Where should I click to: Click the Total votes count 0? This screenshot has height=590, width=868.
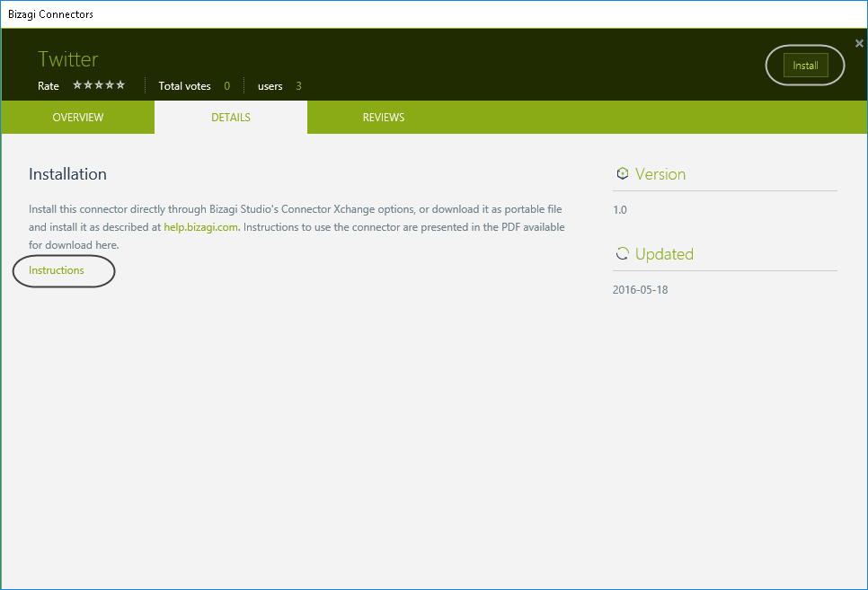pos(227,86)
